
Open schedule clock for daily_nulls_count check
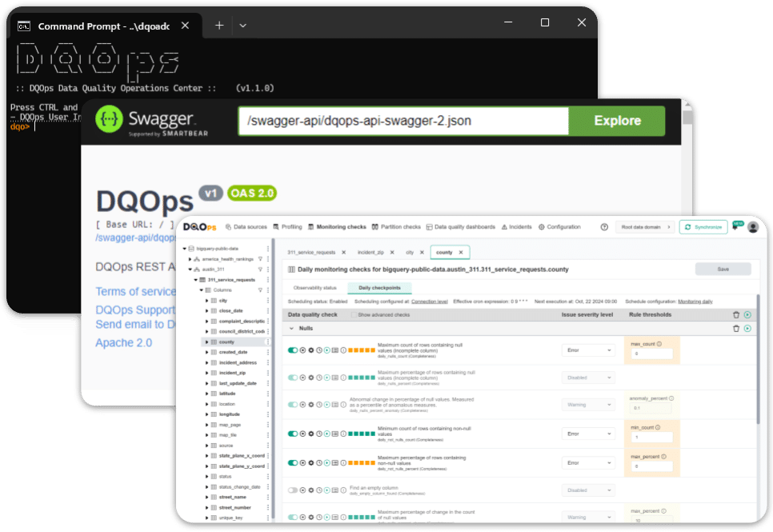[319, 350]
